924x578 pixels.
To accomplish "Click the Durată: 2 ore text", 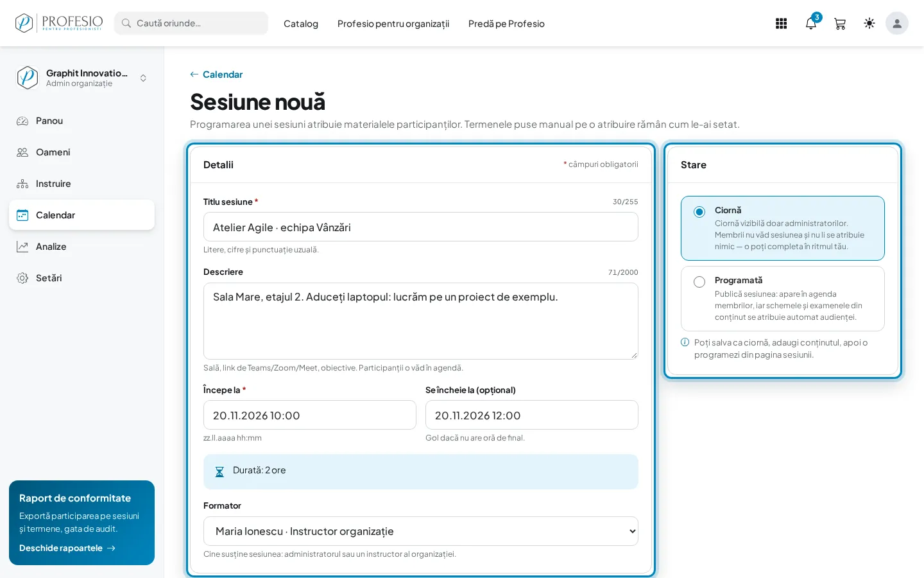I will [259, 470].
